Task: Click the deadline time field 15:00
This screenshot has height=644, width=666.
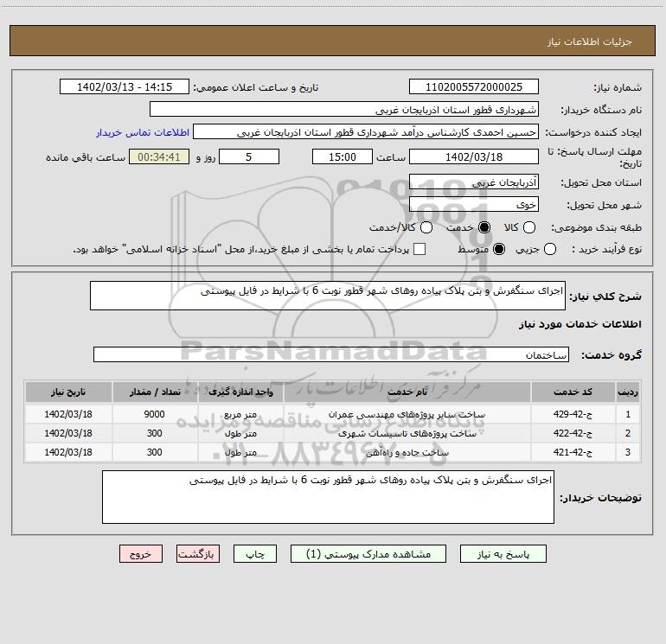Action: 343,156
